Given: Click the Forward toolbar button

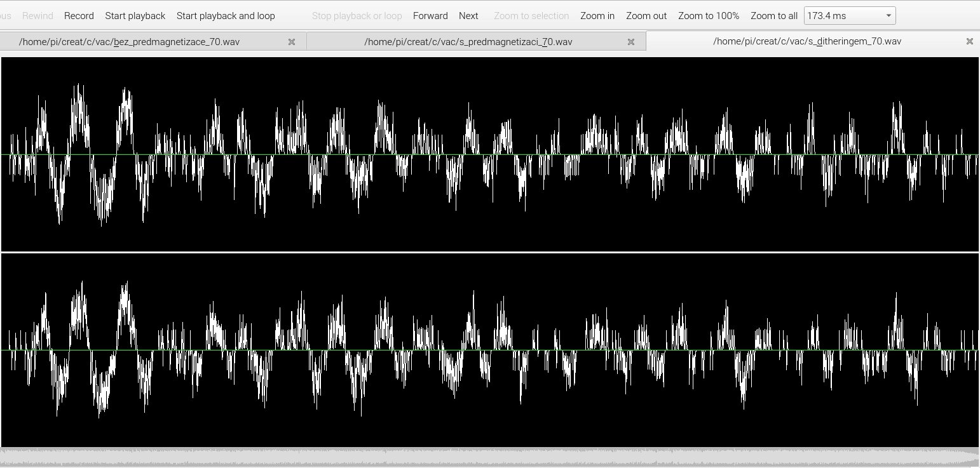Looking at the screenshot, I should pos(430,16).
